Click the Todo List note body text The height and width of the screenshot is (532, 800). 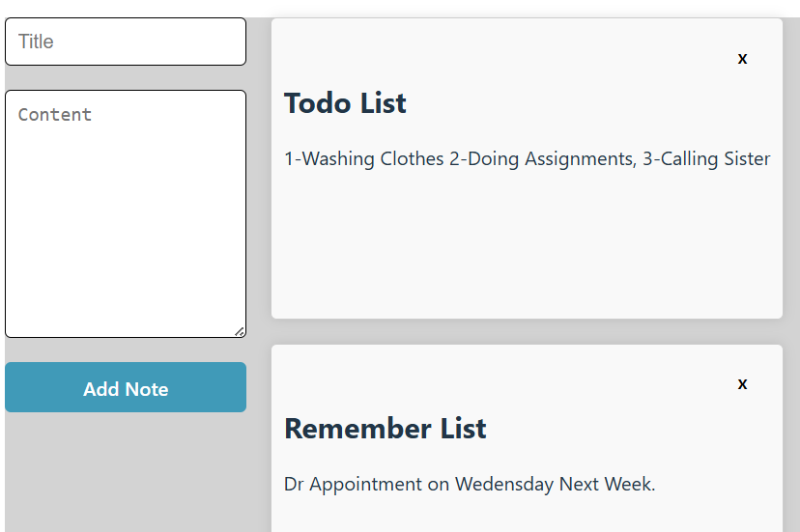527,159
